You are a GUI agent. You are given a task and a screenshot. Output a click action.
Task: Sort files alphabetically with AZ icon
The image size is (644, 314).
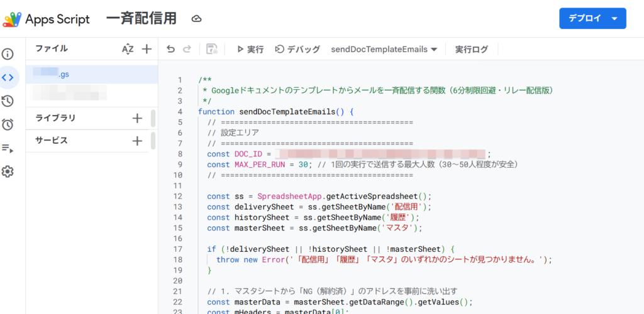[128, 49]
